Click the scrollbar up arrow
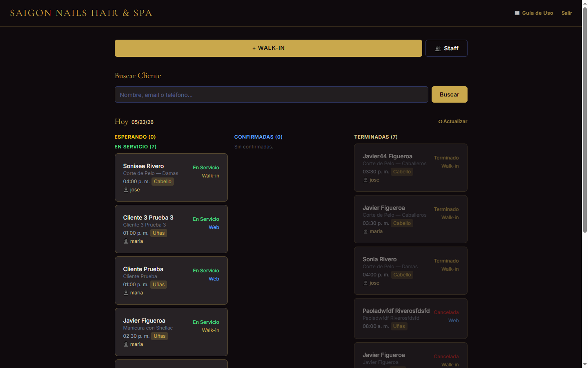 click(585, 3)
